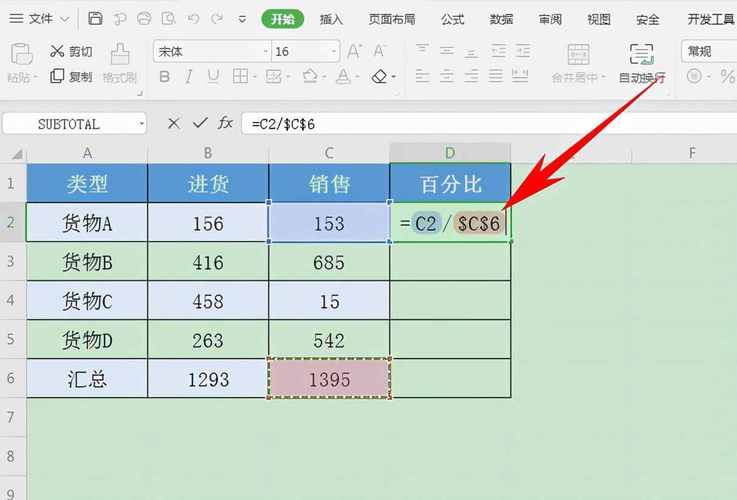Click the distributed alignment icon
Image resolution: width=737 pixels, height=500 pixels.
click(520, 76)
